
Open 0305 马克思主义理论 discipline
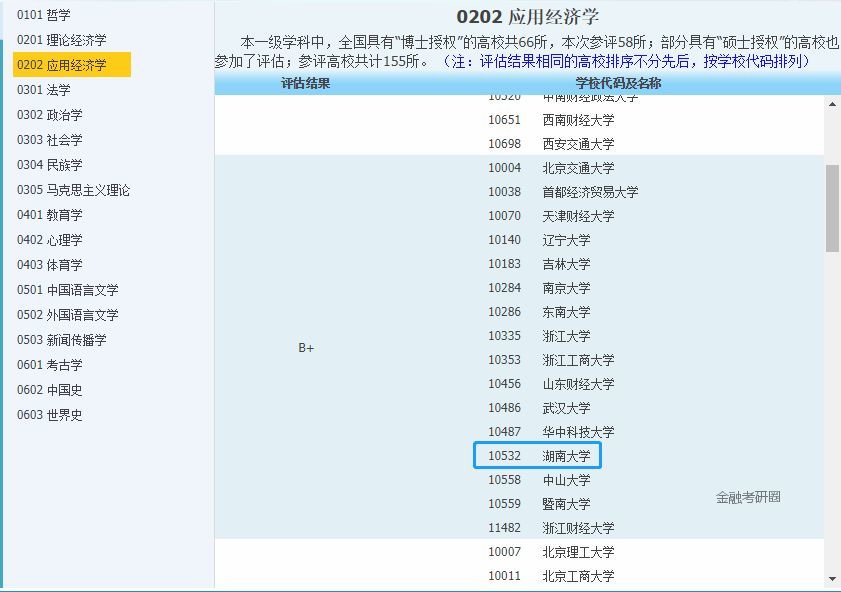click(x=73, y=190)
